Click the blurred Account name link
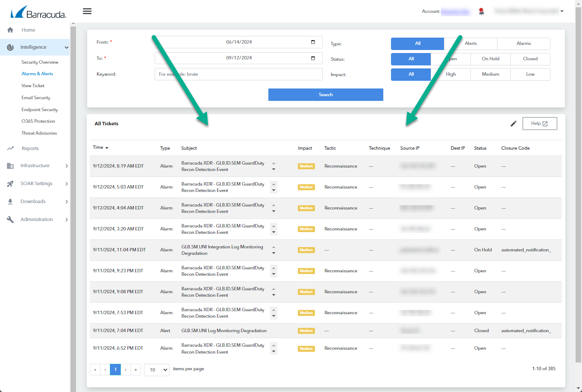This screenshot has height=392, width=582. tap(456, 12)
